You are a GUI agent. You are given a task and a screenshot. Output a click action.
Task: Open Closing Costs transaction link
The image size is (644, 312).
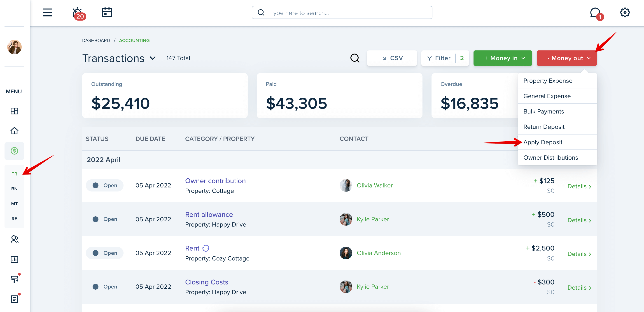(206, 282)
